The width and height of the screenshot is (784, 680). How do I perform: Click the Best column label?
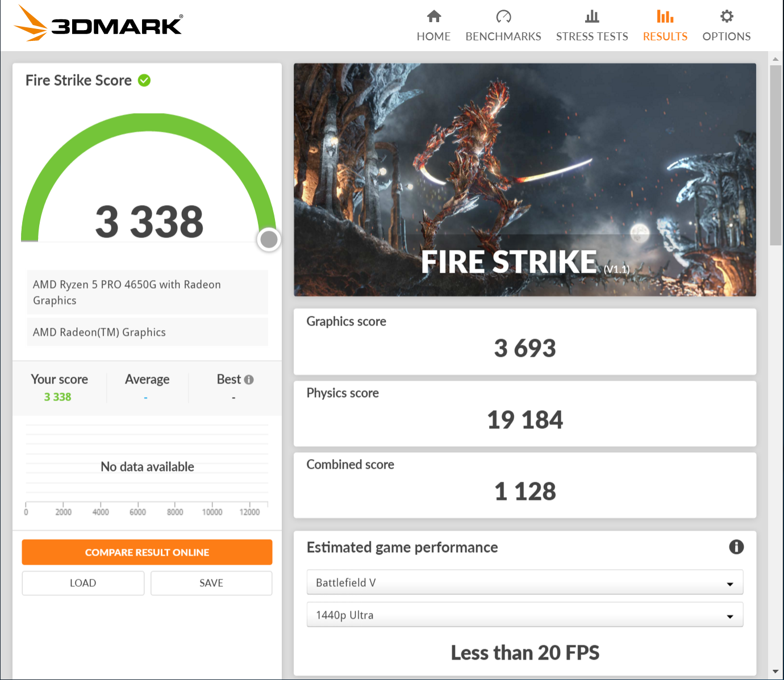click(229, 379)
